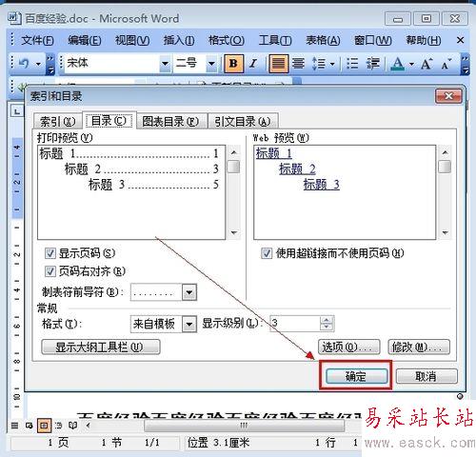Viewport: 476px width, 457px height.
Task: Click the Word document icon in title bar
Action: (x=14, y=18)
